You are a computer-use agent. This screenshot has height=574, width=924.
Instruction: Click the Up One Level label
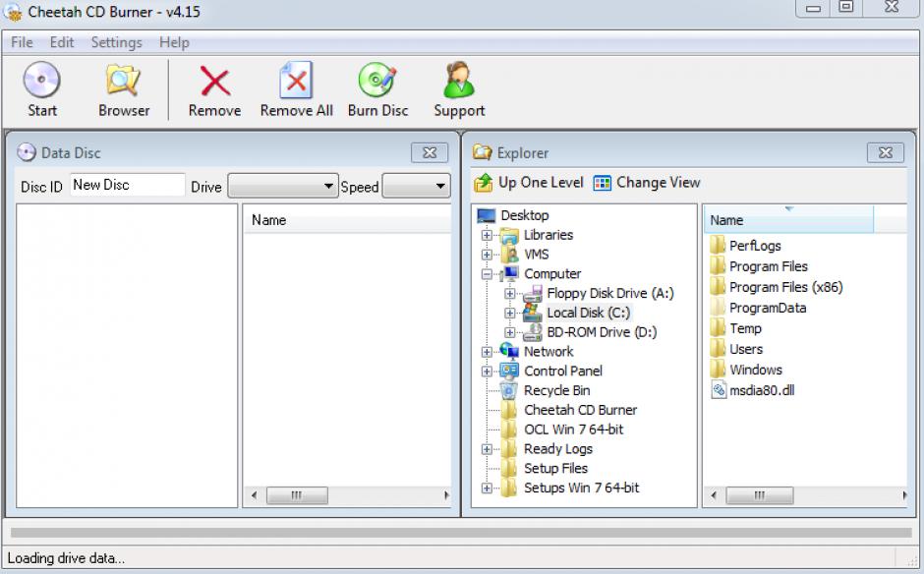click(x=541, y=183)
